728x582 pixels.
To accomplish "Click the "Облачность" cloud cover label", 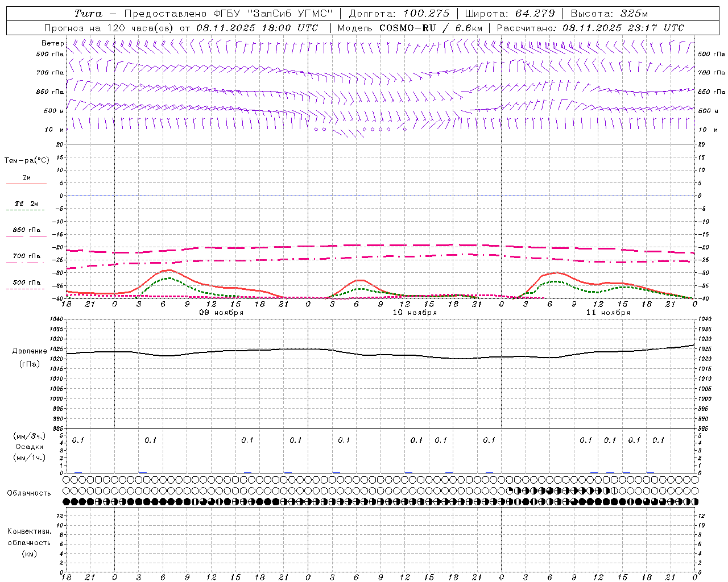I will click(x=29, y=493).
